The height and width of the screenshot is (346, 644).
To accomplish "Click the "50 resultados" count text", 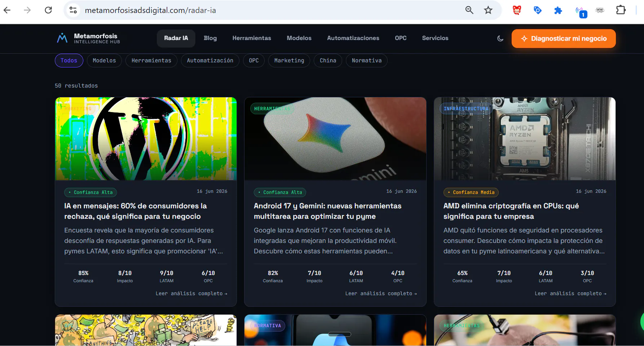I will click(76, 86).
